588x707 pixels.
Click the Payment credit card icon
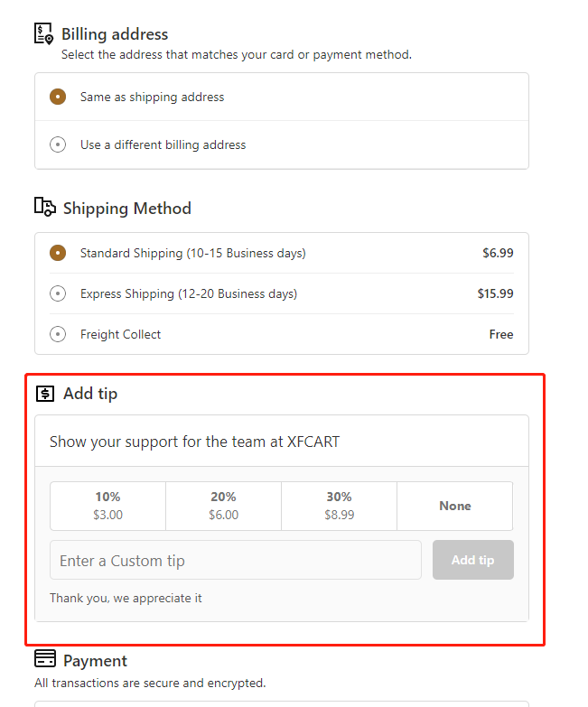click(45, 659)
